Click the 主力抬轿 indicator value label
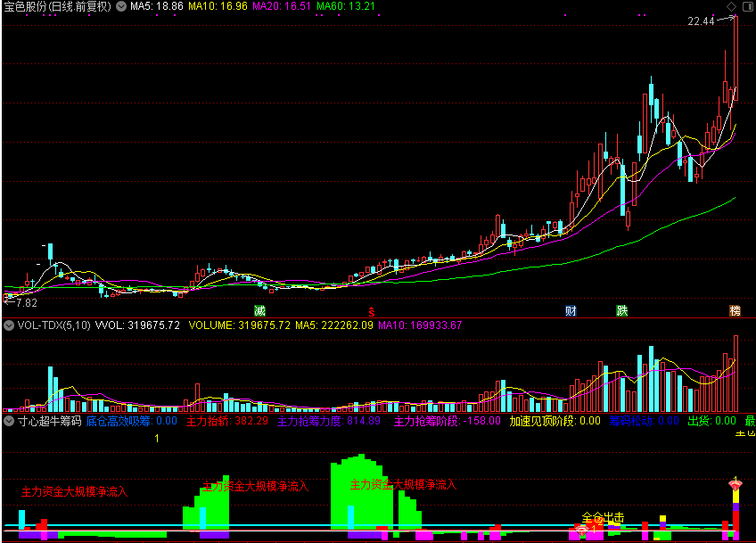Viewport: 756px width, 543px height. tap(227, 421)
